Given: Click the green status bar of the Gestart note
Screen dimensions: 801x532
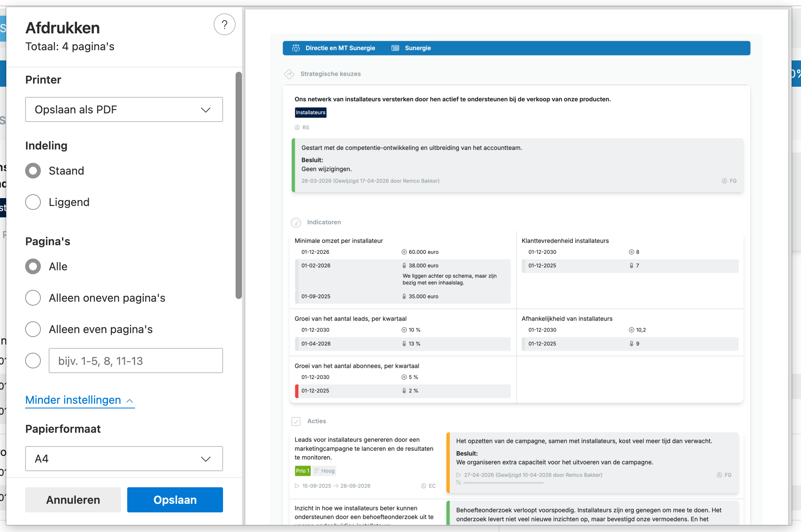Looking at the screenshot, I should [293, 165].
